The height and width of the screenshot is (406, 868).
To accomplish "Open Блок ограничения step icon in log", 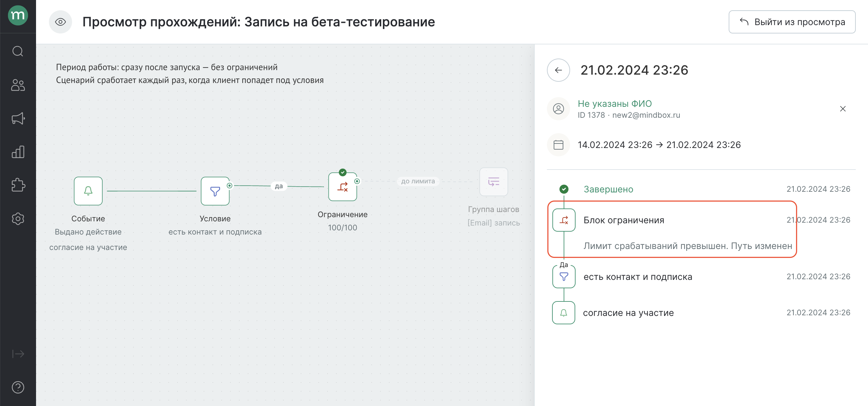I will pos(564,220).
